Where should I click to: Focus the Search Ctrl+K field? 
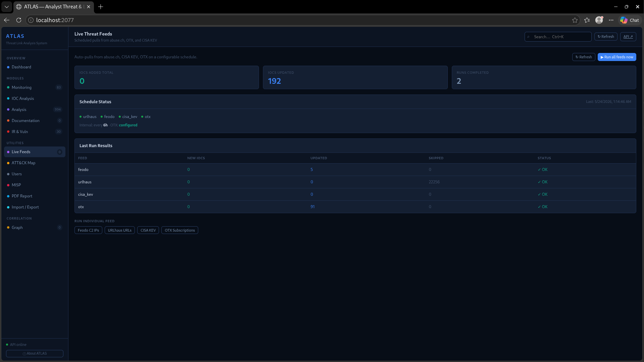(x=558, y=37)
